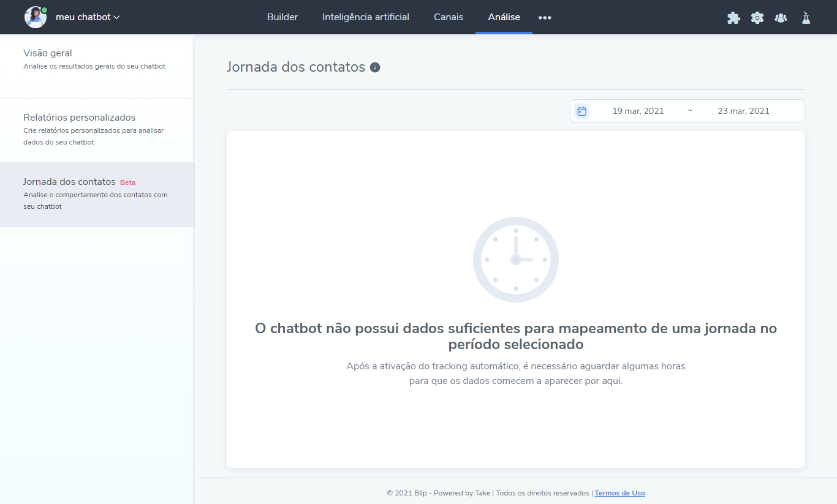Open chatbot settings via the gear icon
837x504 pixels.
(757, 17)
